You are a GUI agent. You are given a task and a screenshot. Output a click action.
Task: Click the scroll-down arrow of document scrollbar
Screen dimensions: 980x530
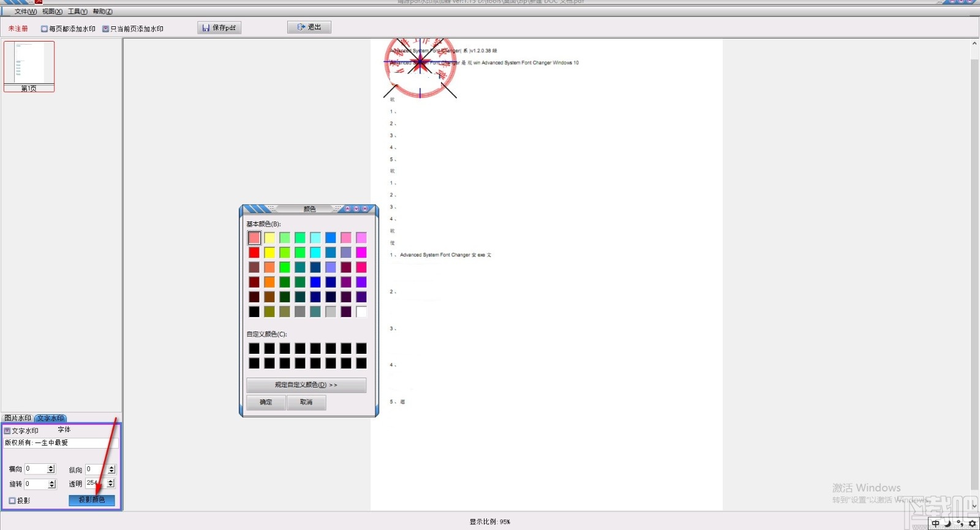pyautogui.click(x=974, y=506)
